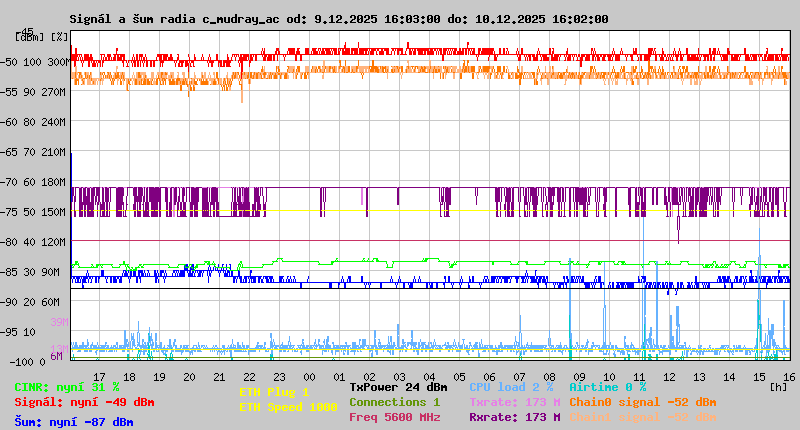The width and height of the screenshot is (800, 430).
Task: Click the yellow ETH Plug legend entry
Action: point(274,392)
